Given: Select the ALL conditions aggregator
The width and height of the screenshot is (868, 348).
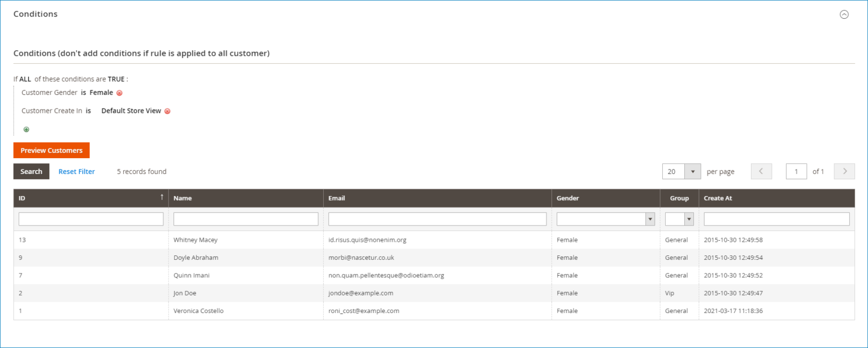Looking at the screenshot, I should (25, 79).
